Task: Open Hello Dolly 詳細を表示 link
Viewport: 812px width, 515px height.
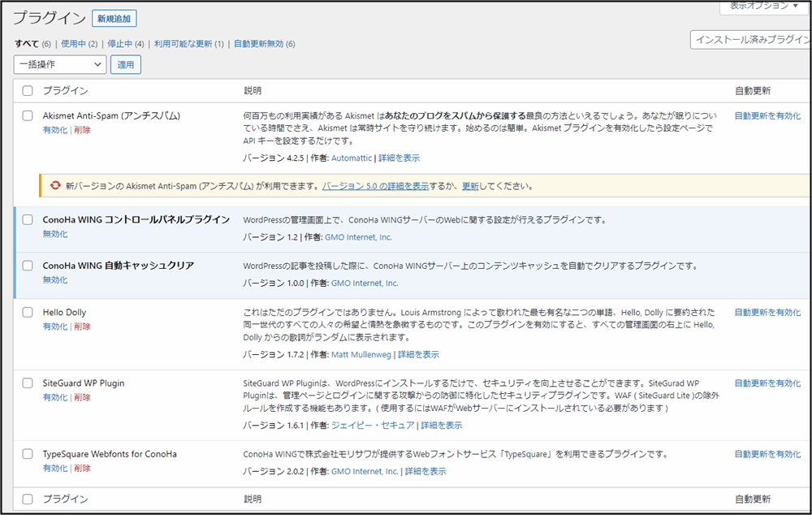Action: [418, 354]
